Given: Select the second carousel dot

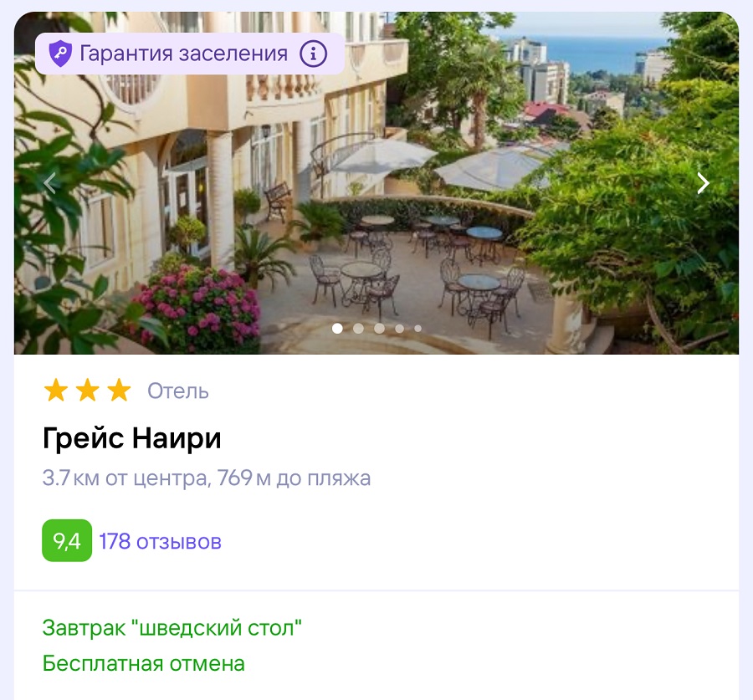Looking at the screenshot, I should coord(358,329).
